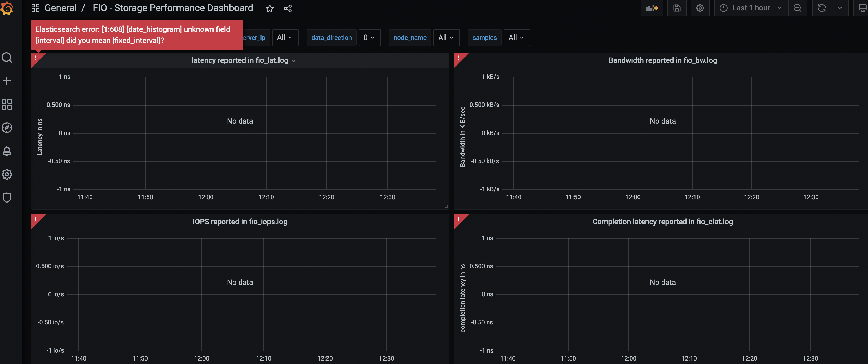Open the Dashboards grid icon in sidebar
The width and height of the screenshot is (868, 364).
click(7, 104)
